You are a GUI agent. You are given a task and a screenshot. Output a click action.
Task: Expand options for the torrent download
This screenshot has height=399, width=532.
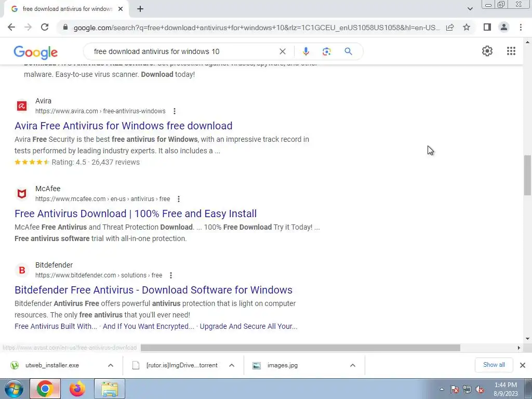coord(232,365)
